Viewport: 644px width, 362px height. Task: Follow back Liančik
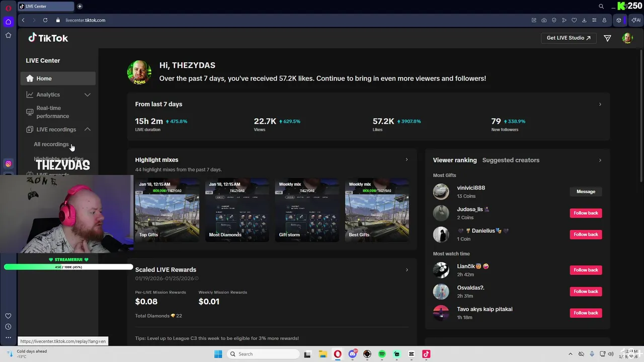(586, 270)
